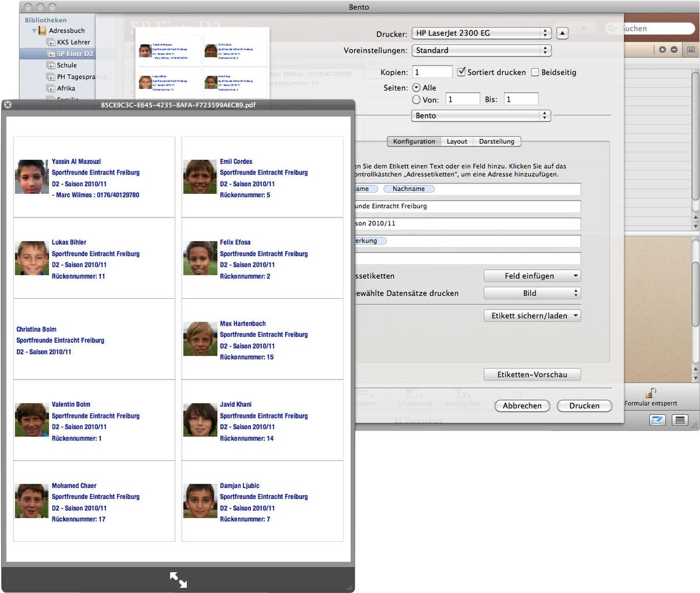This screenshot has height=593, width=700.
Task: Click the Suchen search field in Bento
Action: click(650, 29)
